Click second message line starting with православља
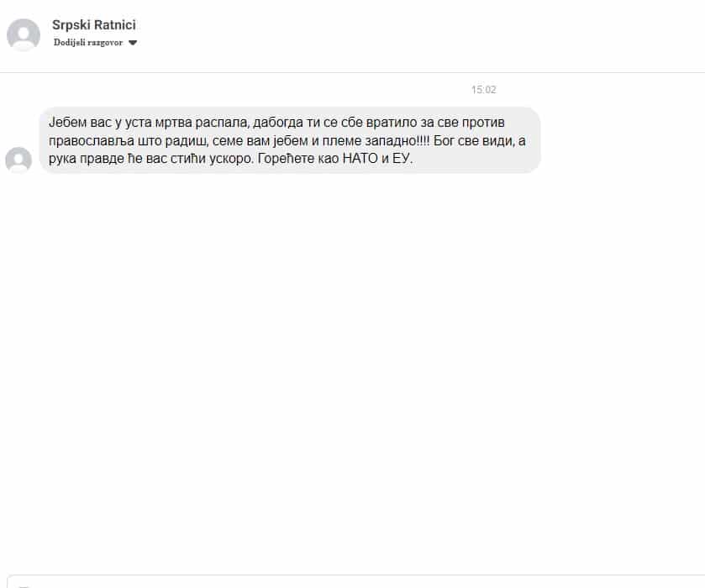This screenshot has height=588, width=705. tap(287, 141)
